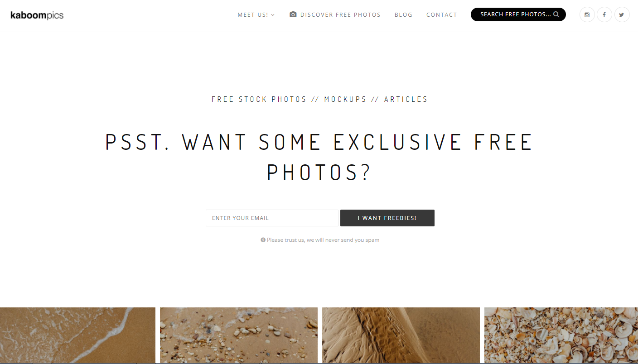Expand the MEET US! dropdown menu
The image size is (638, 364).
point(256,14)
